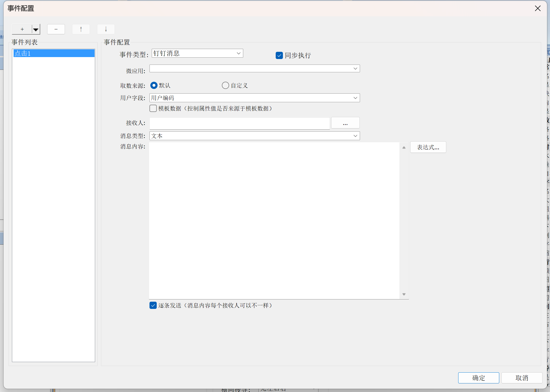Move event down with the down arrow button
The image size is (550, 392).
click(106, 29)
